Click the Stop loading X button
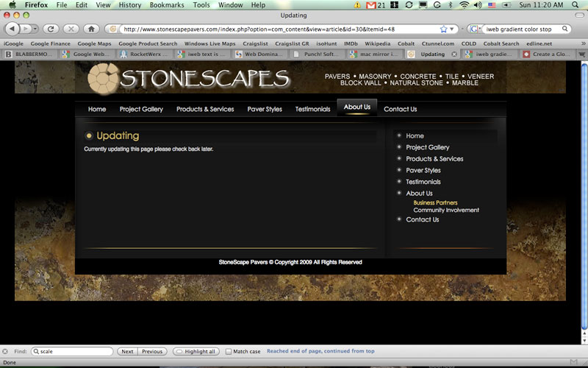Image resolution: width=588 pixels, height=368 pixels. click(x=71, y=29)
